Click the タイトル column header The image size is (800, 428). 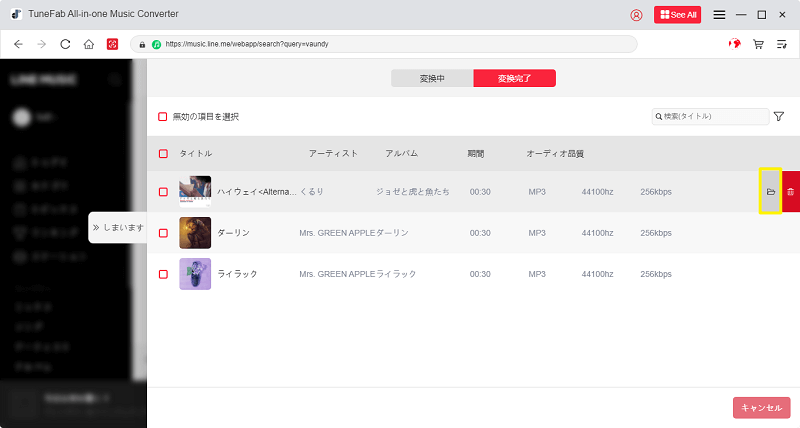point(195,154)
